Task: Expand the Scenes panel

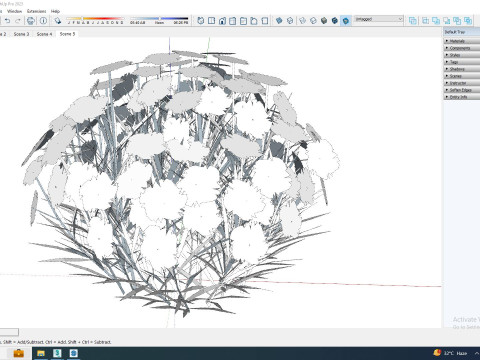Action: [462, 76]
